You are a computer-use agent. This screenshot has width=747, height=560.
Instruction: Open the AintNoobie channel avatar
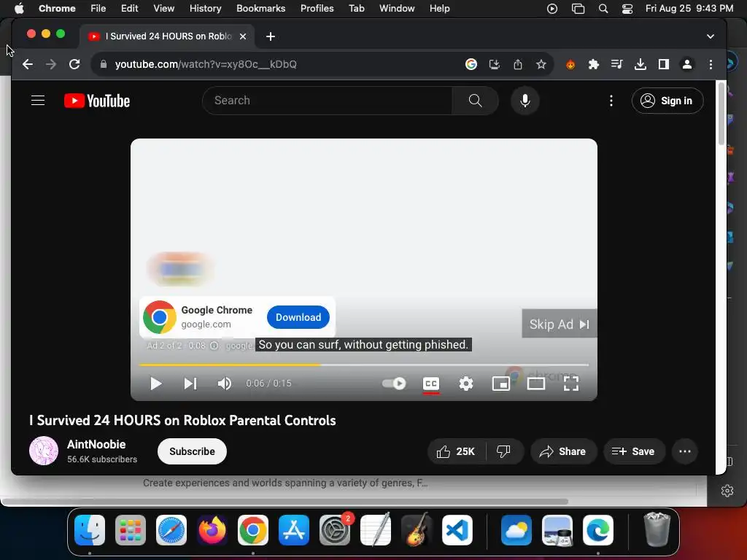[x=44, y=451]
